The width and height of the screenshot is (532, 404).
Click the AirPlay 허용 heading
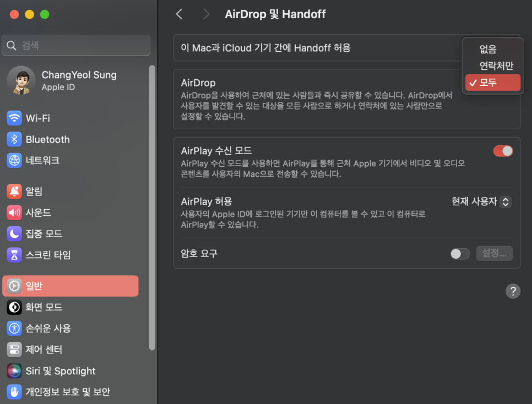[x=207, y=201]
